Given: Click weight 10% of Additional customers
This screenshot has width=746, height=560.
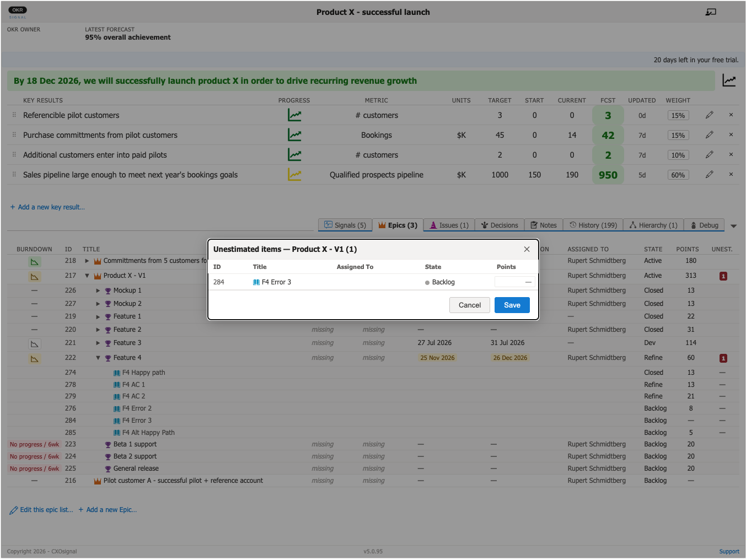Looking at the screenshot, I should point(678,155).
